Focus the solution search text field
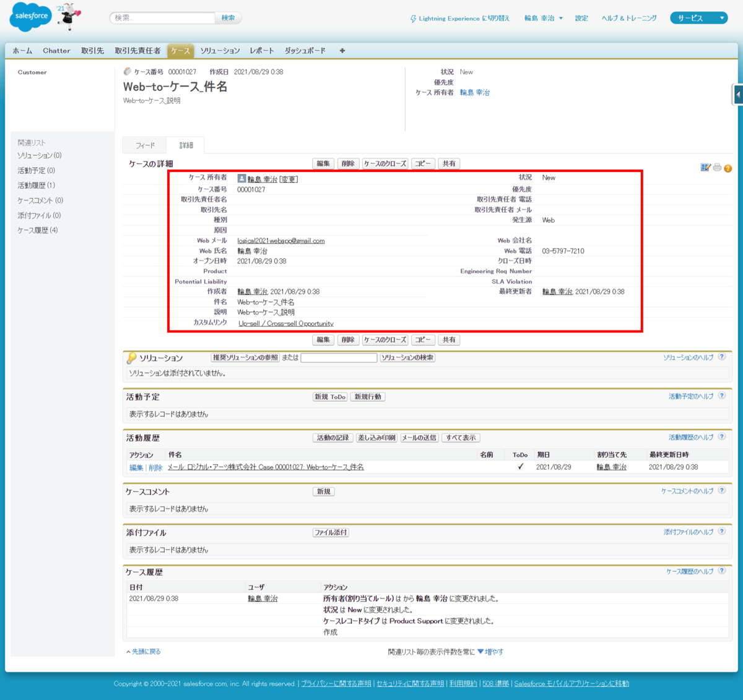 (339, 358)
